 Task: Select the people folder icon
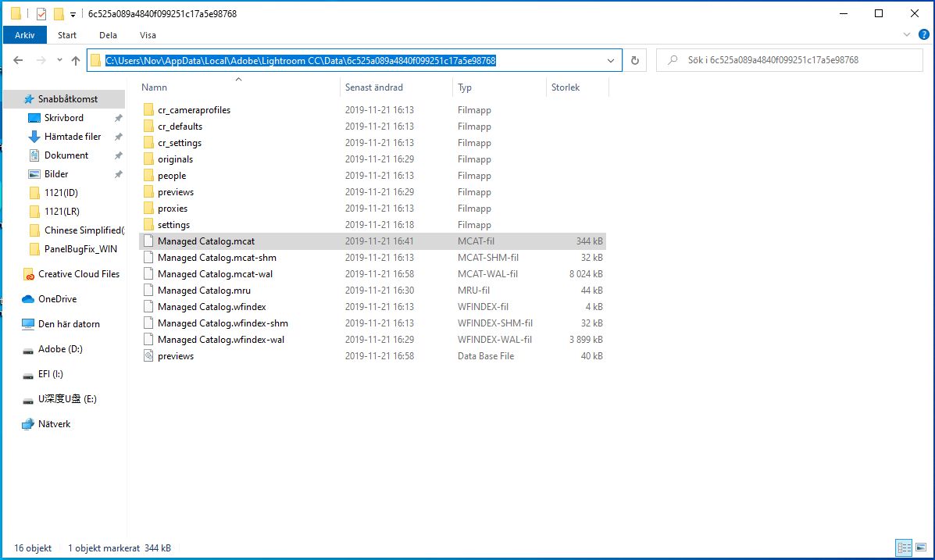pos(148,175)
